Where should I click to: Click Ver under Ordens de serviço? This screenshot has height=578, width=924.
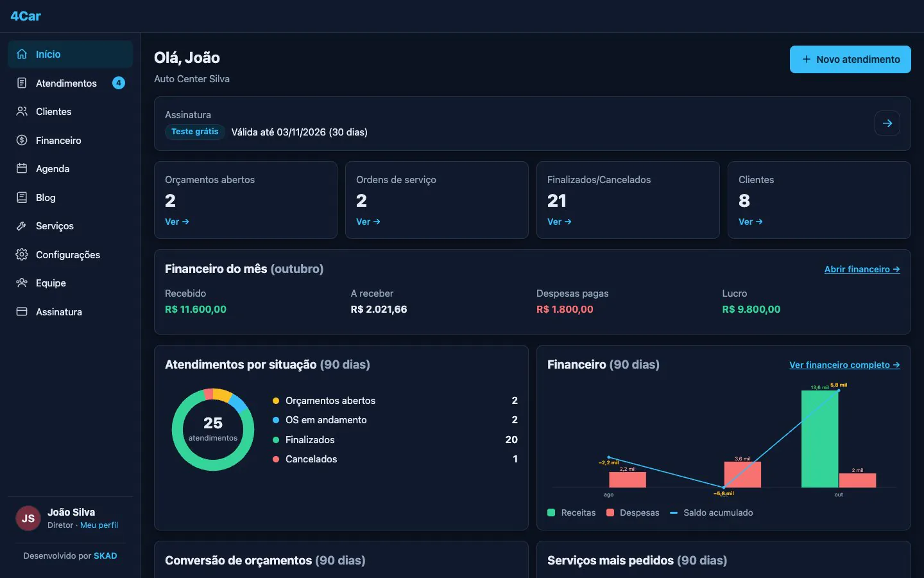[368, 222]
